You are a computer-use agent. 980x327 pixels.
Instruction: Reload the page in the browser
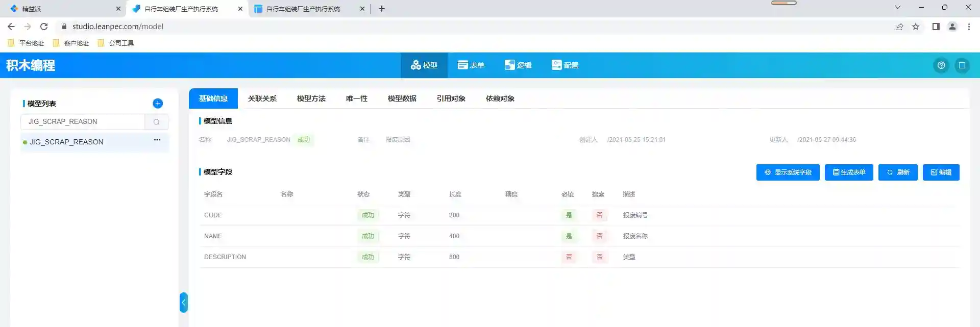(x=44, y=27)
